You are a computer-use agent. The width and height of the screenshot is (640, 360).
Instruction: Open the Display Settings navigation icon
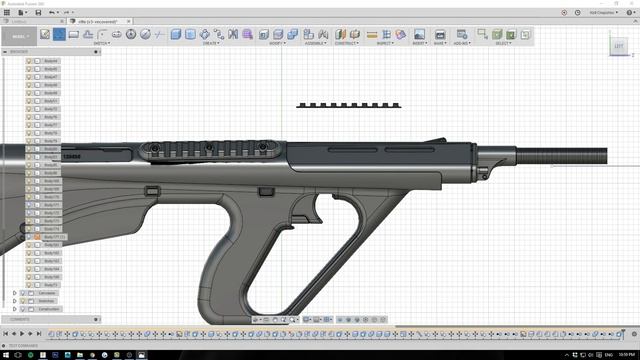click(307, 320)
